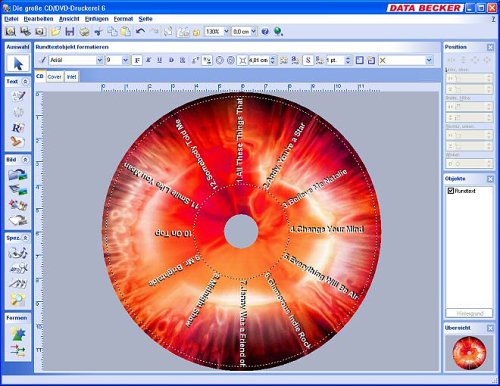Click the magnifier search icon in Spez. panel
This screenshot has width=500, height=386.
pos(18,299)
